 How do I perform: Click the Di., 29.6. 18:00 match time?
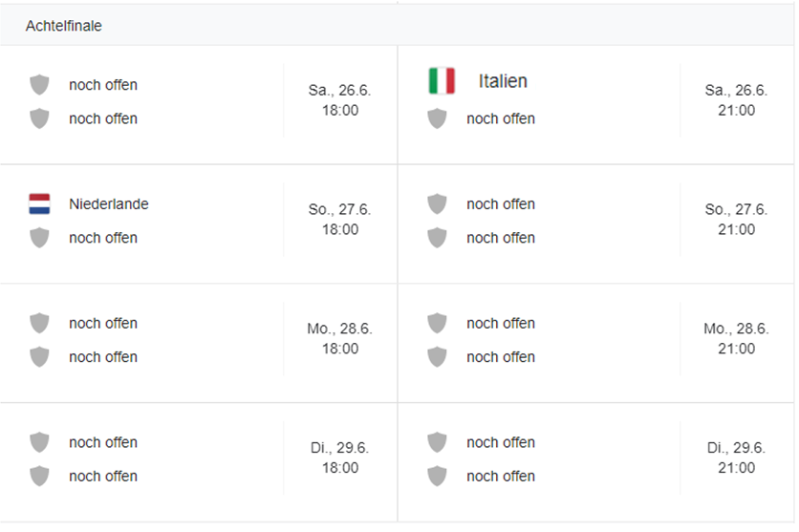pyautogui.click(x=339, y=458)
